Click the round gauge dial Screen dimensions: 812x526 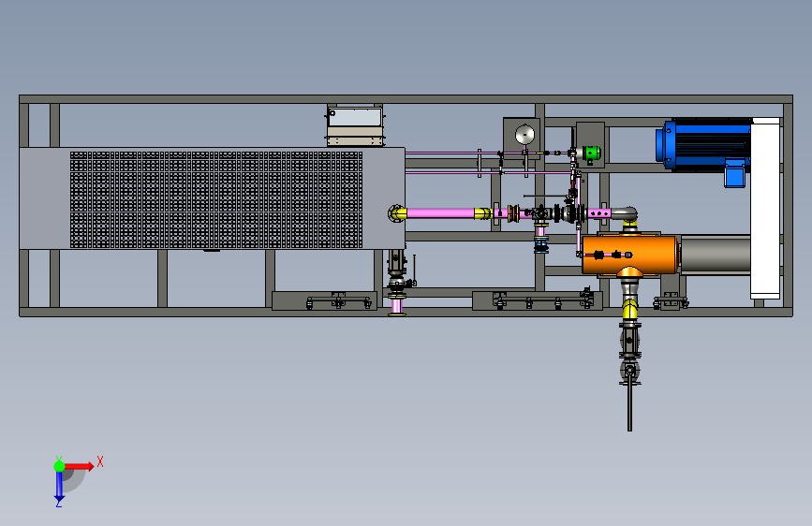(524, 135)
